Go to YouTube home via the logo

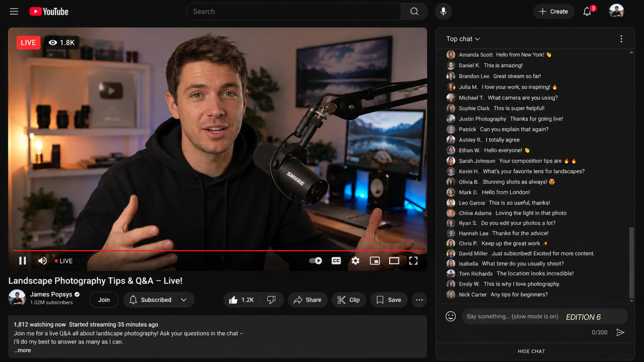(x=49, y=11)
